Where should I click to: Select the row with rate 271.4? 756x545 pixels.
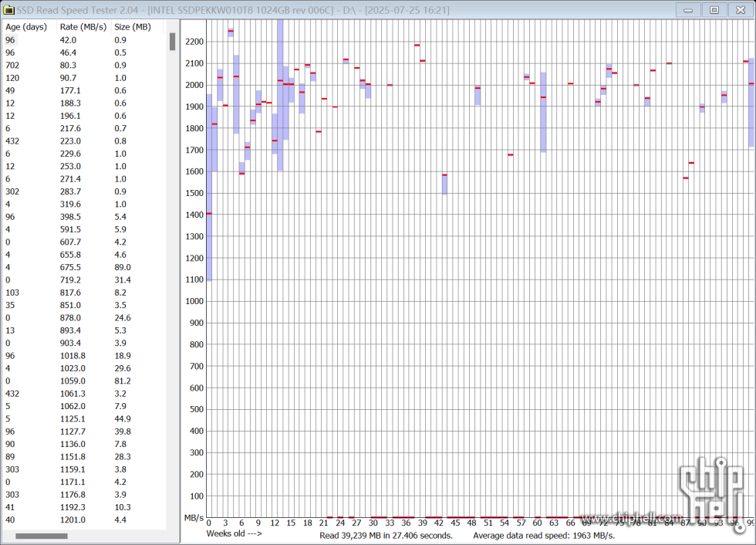[85, 179]
